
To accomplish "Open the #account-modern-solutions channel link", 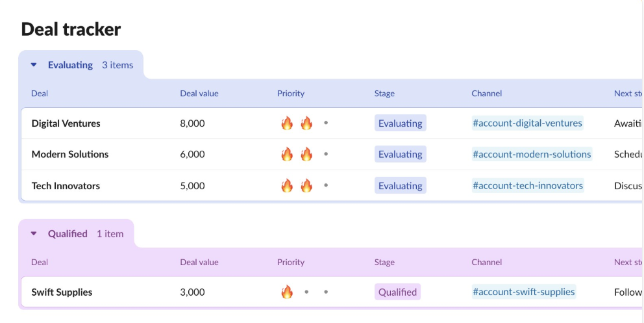I will point(532,154).
